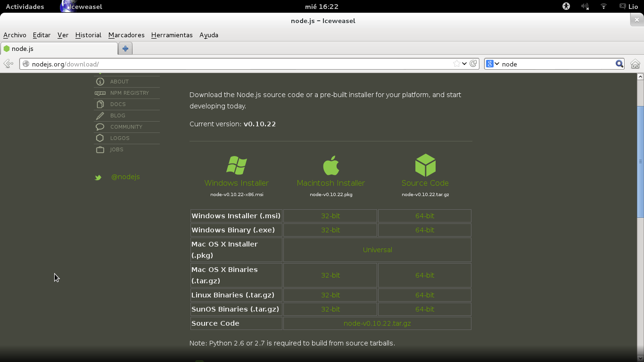Click the About info icon in sidebar
Image resolution: width=644 pixels, height=362 pixels.
[100, 82]
